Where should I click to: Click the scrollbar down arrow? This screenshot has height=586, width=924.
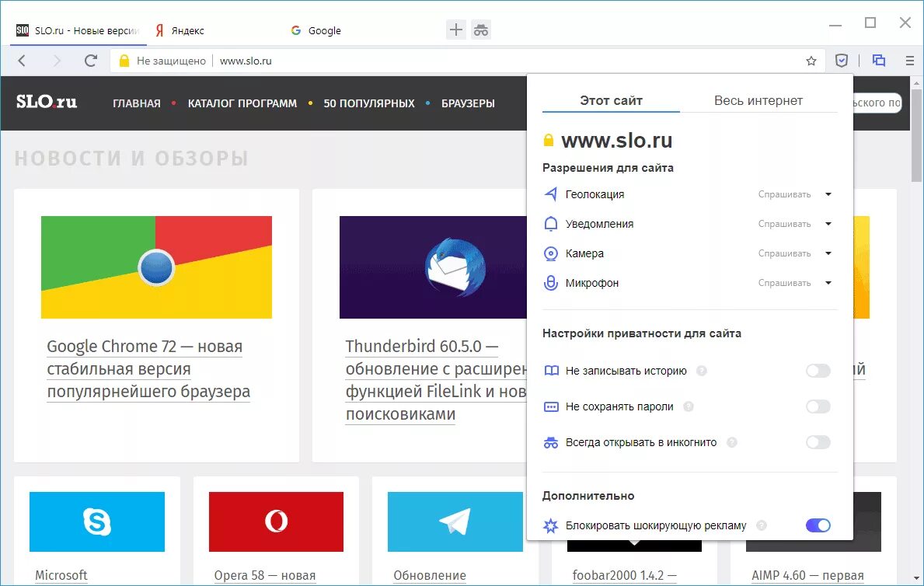tap(916, 578)
